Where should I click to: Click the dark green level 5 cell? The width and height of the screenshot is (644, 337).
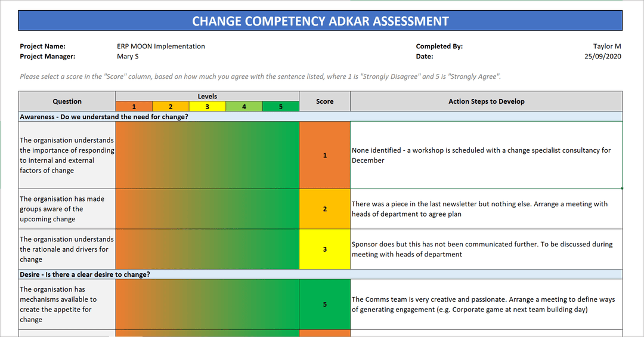click(x=280, y=107)
